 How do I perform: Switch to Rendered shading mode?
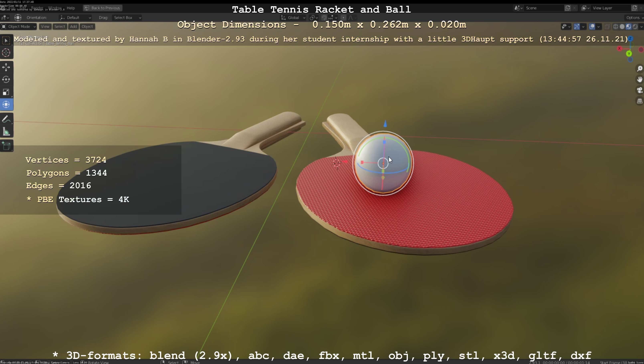pyautogui.click(x=635, y=26)
